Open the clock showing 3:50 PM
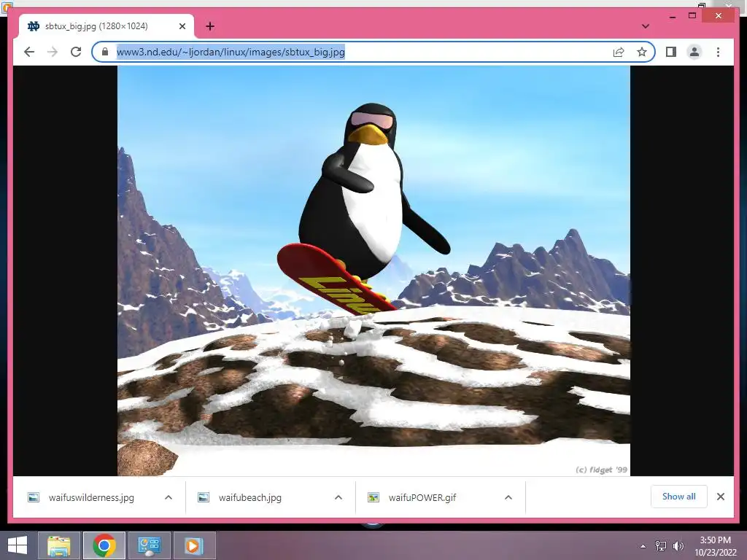The width and height of the screenshot is (747, 560). tap(715, 546)
